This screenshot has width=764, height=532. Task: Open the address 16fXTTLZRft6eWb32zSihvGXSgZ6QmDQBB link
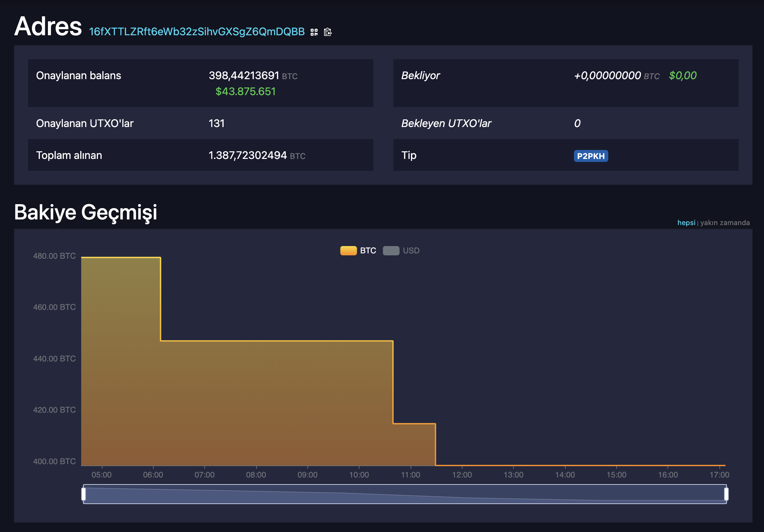(x=196, y=32)
